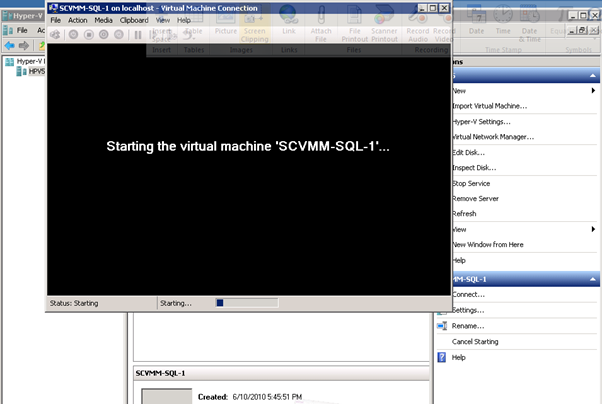Select HPVS node in Hyper-V tree
This screenshot has width=602, height=404.
tap(37, 71)
